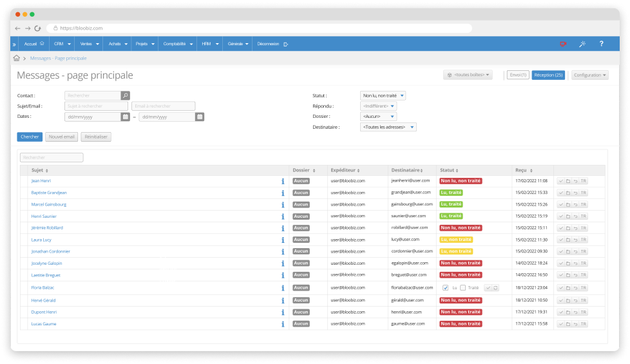Open the end date calendar picker
Image resolution: width=630 pixels, height=364 pixels.
(200, 117)
